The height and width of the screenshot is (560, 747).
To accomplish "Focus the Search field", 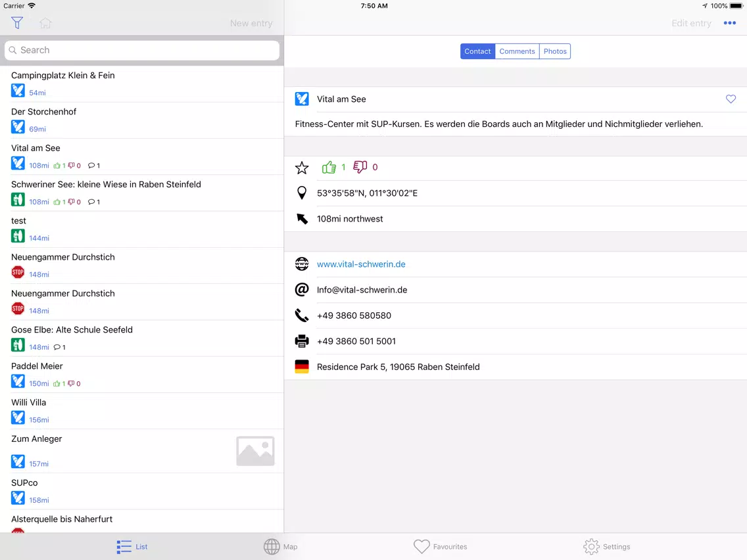I will point(142,51).
